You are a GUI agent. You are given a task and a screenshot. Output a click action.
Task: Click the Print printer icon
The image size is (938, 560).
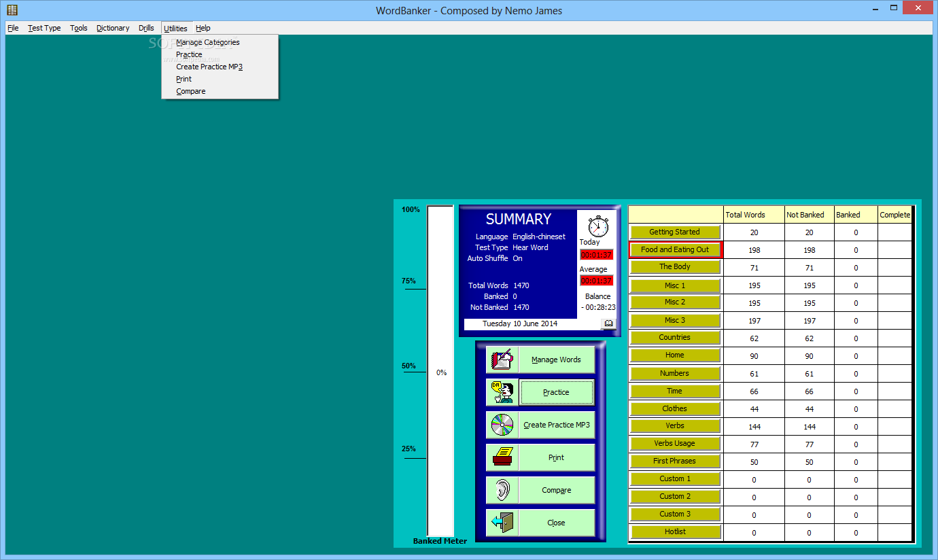pos(502,457)
